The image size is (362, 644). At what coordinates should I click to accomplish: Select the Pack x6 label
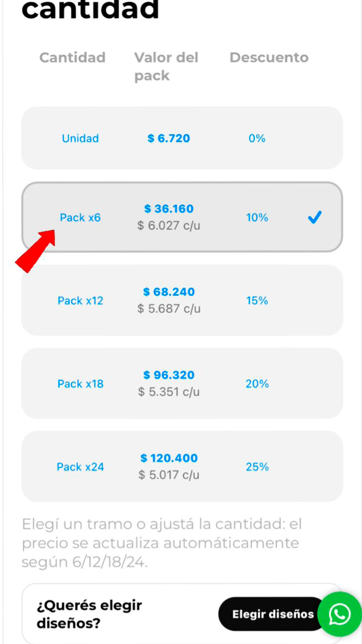[x=80, y=218]
